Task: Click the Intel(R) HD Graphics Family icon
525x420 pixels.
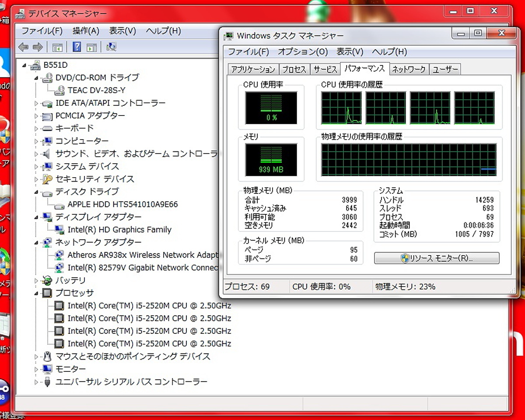Action: tap(60, 230)
